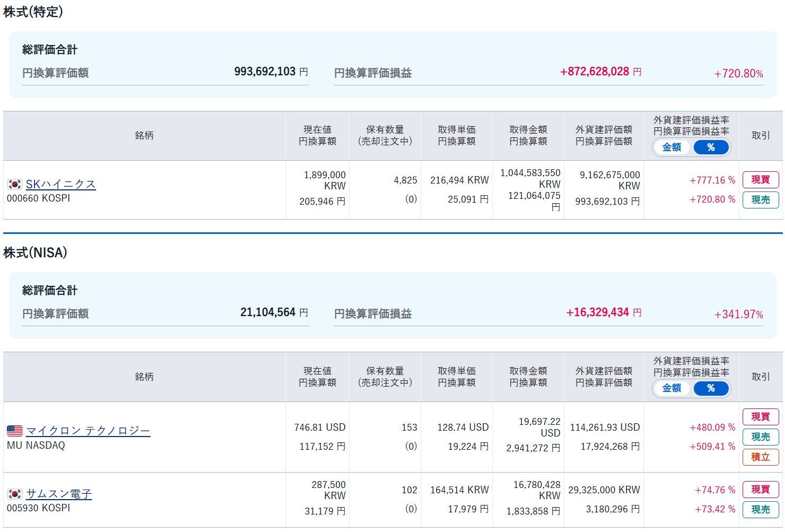
Task: Click the US flag icon beside マイクロン テクノロジー
Action: pyautogui.click(x=15, y=431)
